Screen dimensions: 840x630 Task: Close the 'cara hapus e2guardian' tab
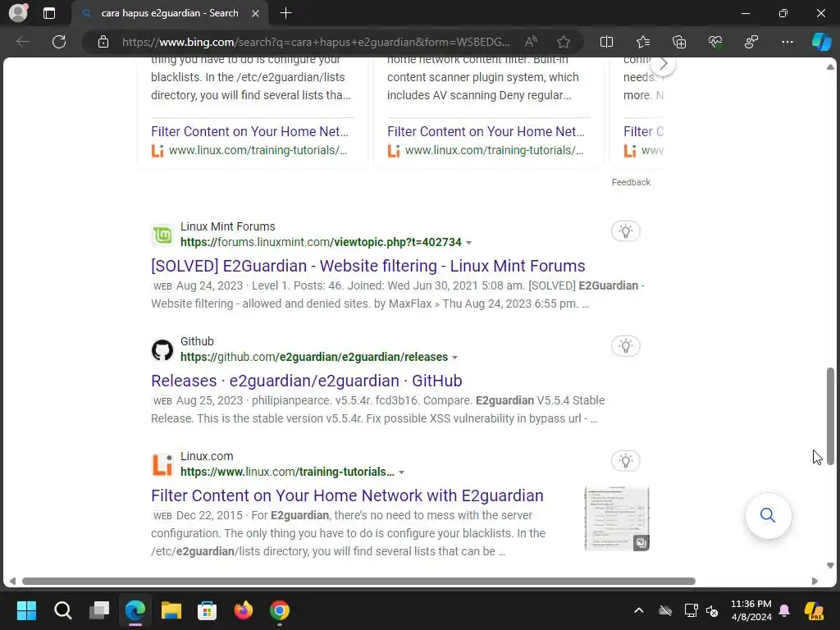coord(256,13)
